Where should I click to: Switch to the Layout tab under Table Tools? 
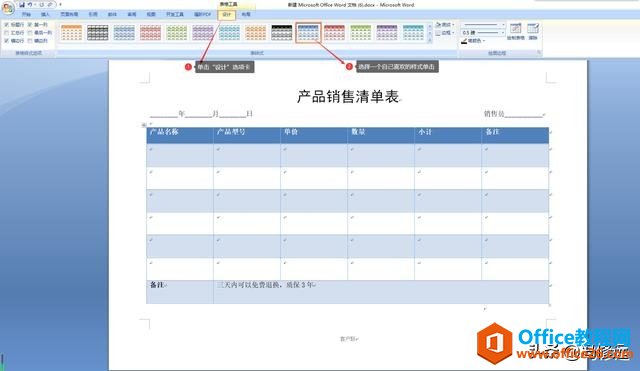(246, 14)
